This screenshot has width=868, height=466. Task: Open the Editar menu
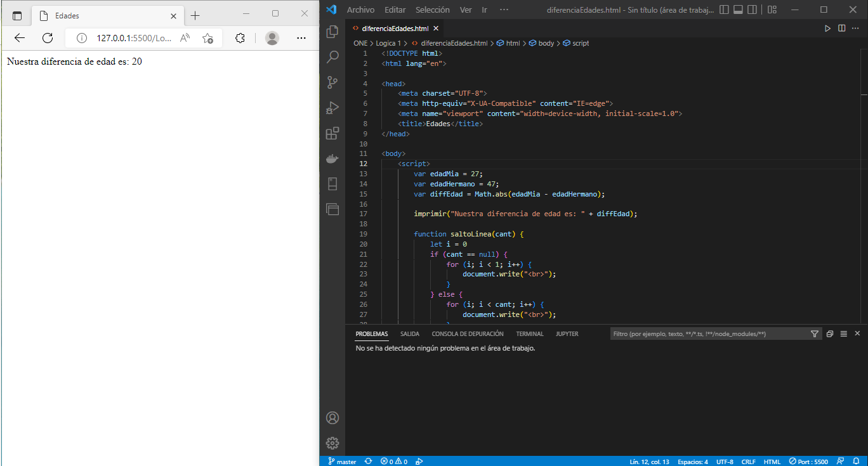[395, 10]
